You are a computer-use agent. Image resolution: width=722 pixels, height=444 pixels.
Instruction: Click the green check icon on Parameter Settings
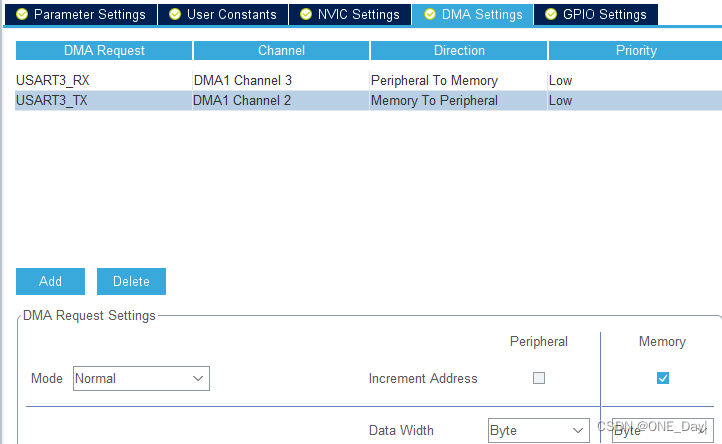(x=22, y=14)
